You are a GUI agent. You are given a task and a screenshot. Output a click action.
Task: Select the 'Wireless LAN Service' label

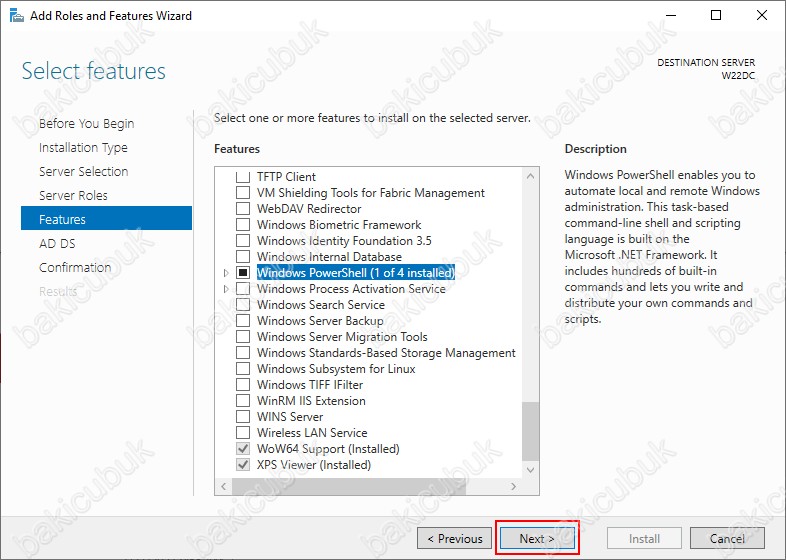pos(312,433)
